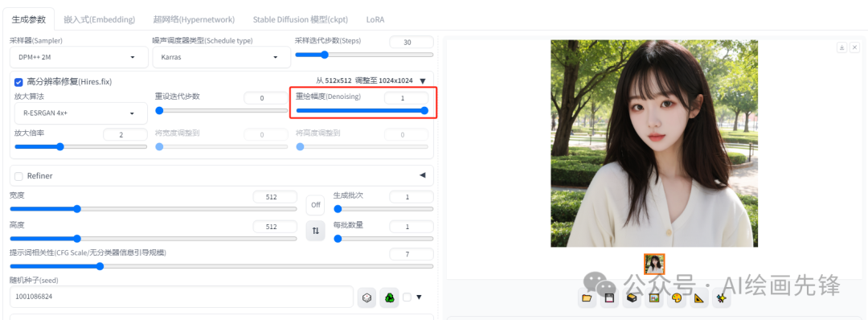
Task: Open the 超网络(Hypernetwork) tab
Action: tap(194, 19)
